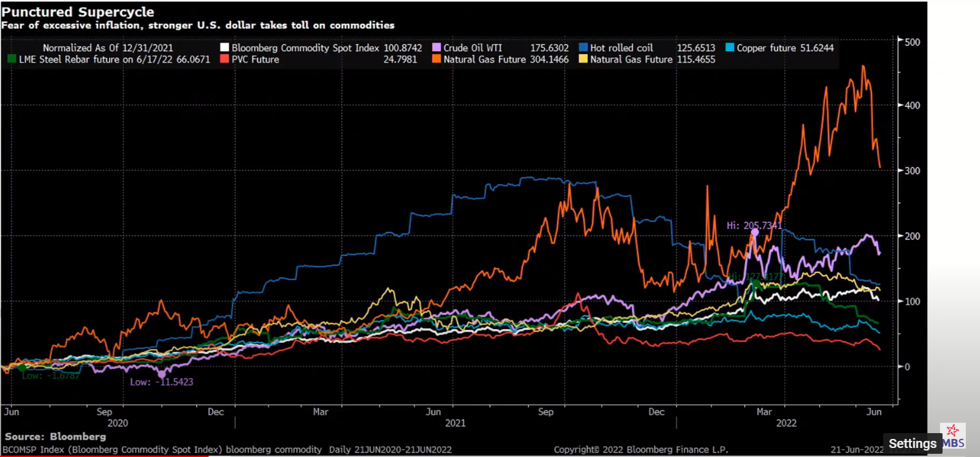Screen dimensions: 980x457
Task: Click the Settings tooltip label
Action: 912,443
